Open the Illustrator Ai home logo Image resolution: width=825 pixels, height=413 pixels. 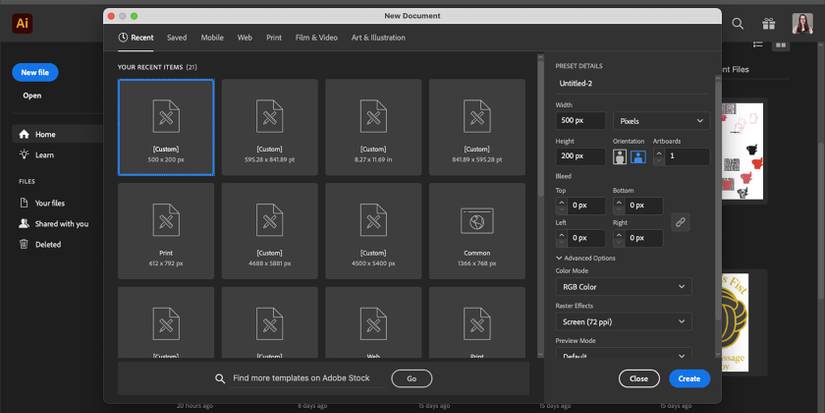22,23
